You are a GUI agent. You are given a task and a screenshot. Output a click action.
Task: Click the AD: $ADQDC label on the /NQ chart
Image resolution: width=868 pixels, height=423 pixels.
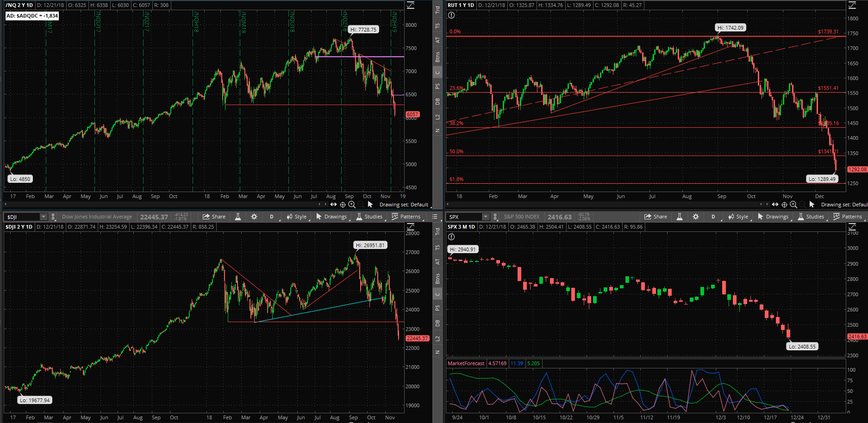[x=32, y=16]
